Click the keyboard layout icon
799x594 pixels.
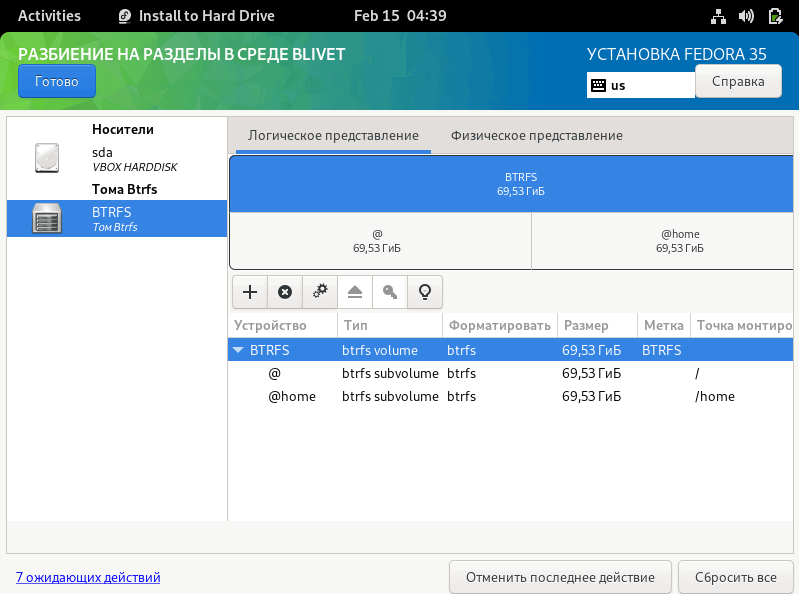(598, 85)
